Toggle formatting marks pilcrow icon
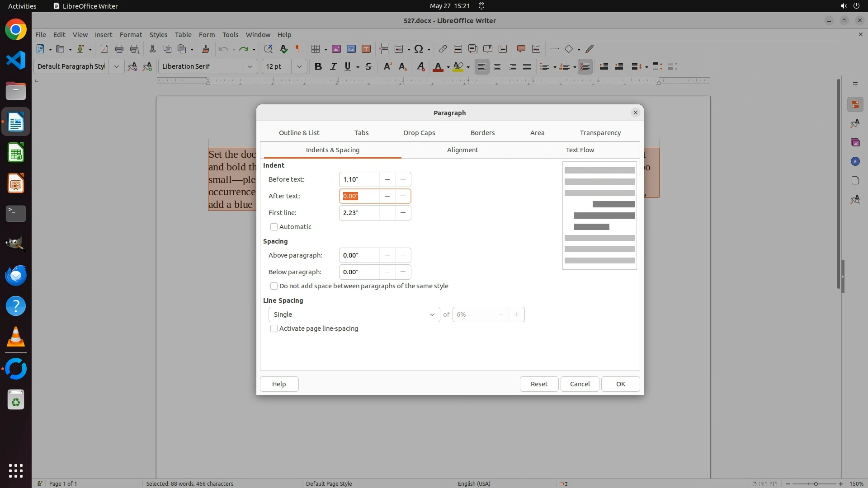 (298, 49)
